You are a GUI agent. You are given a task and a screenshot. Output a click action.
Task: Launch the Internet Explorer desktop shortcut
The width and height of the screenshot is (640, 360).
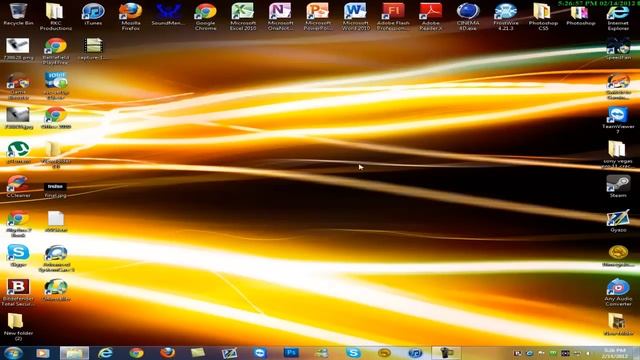618,16
